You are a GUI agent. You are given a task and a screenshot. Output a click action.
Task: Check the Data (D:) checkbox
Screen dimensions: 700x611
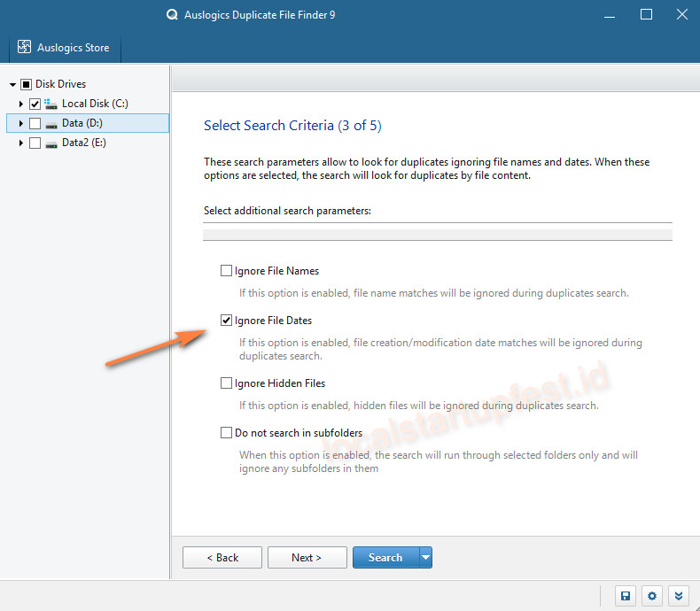pyautogui.click(x=35, y=124)
